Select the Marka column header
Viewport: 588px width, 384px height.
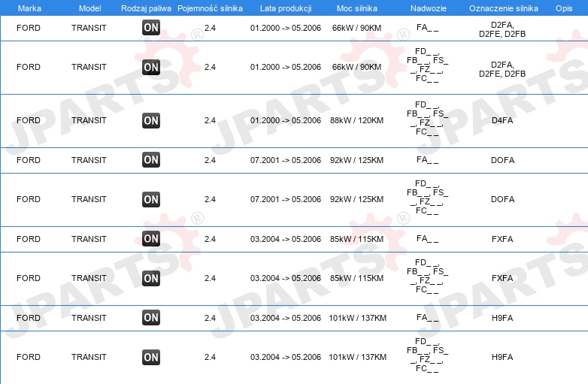tap(29, 8)
